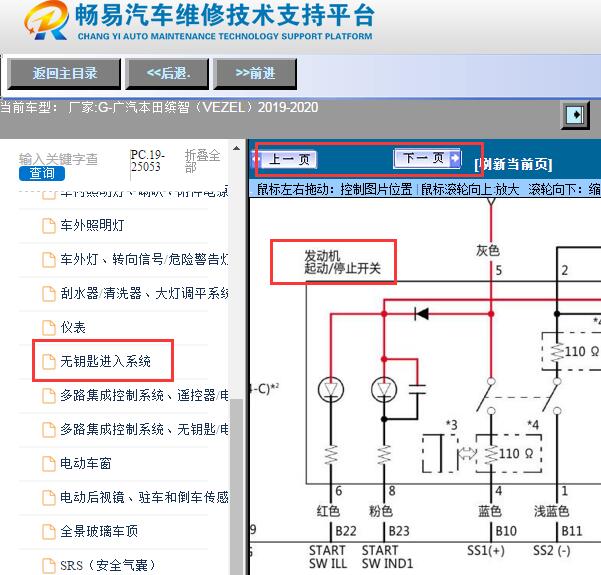Screen dimensions: 601x575
Task: Click the document icon beside 刮水器/清洗器
Action: (x=49, y=294)
